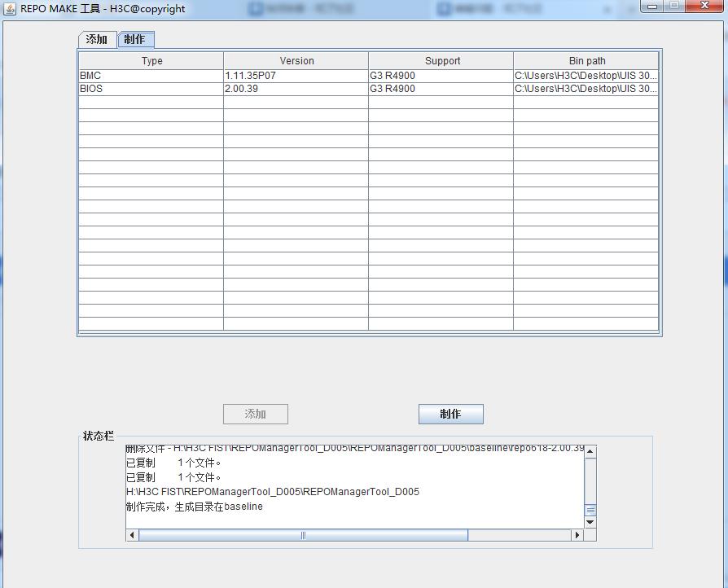Click status log scroll left arrow

[x=132, y=535]
